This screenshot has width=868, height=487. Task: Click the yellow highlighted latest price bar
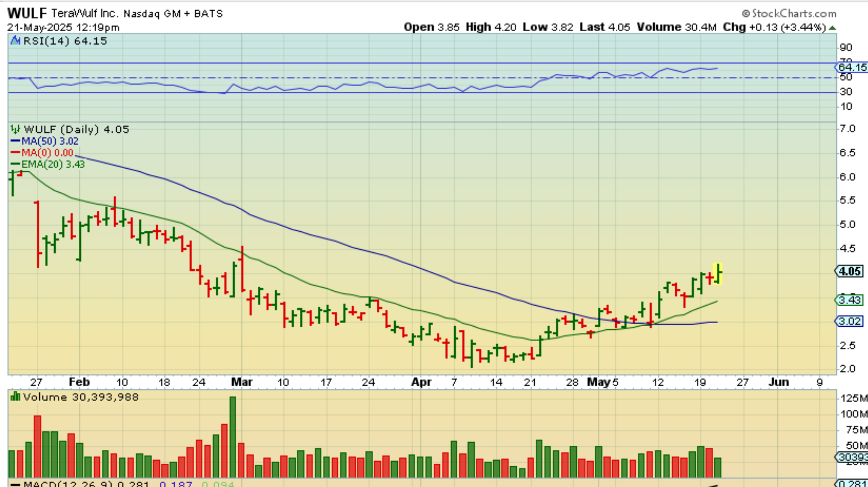[x=717, y=274]
